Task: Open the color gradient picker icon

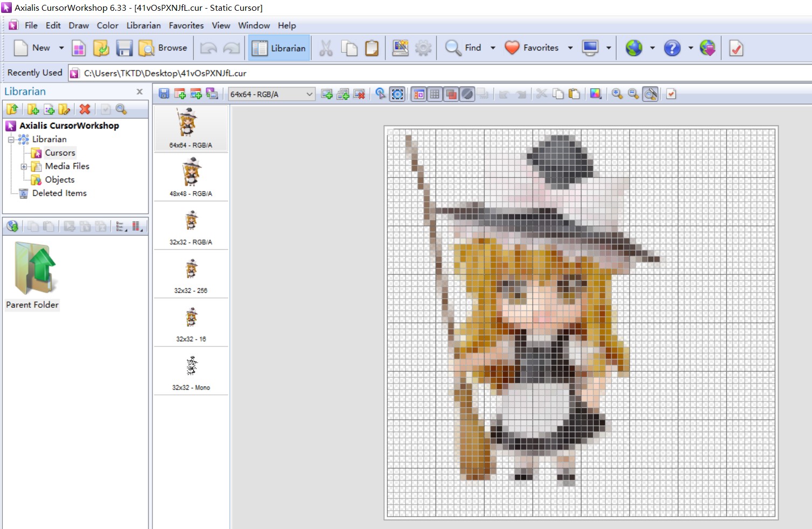Action: click(596, 94)
